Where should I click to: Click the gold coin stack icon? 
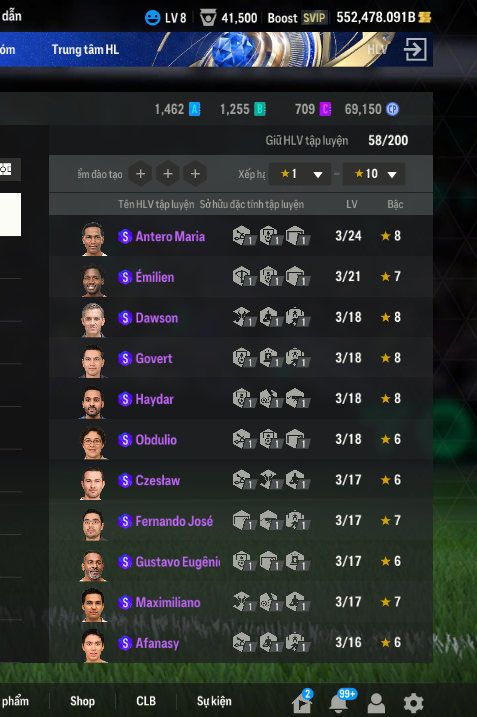[x=424, y=17]
